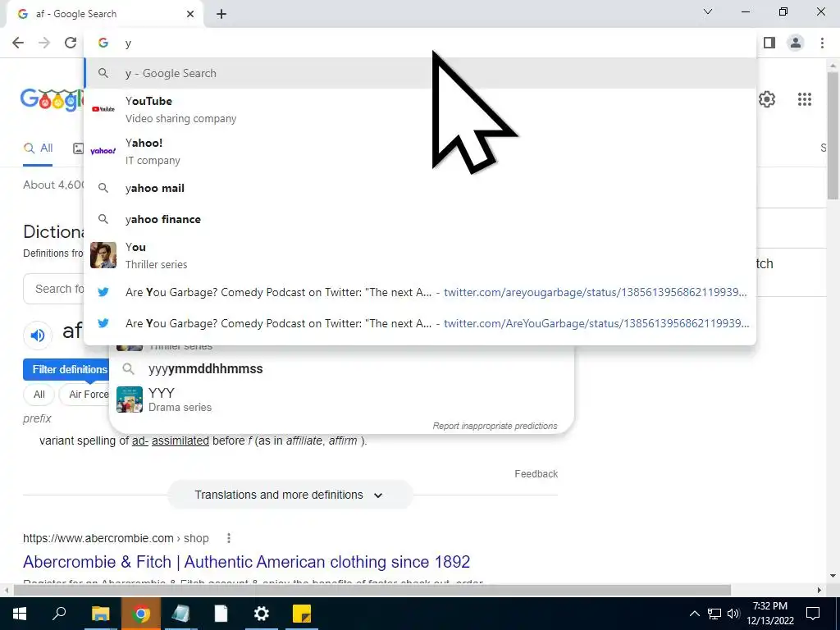Click the horizontal page scrollbar
The height and width of the screenshot is (630, 840).
coord(372,590)
